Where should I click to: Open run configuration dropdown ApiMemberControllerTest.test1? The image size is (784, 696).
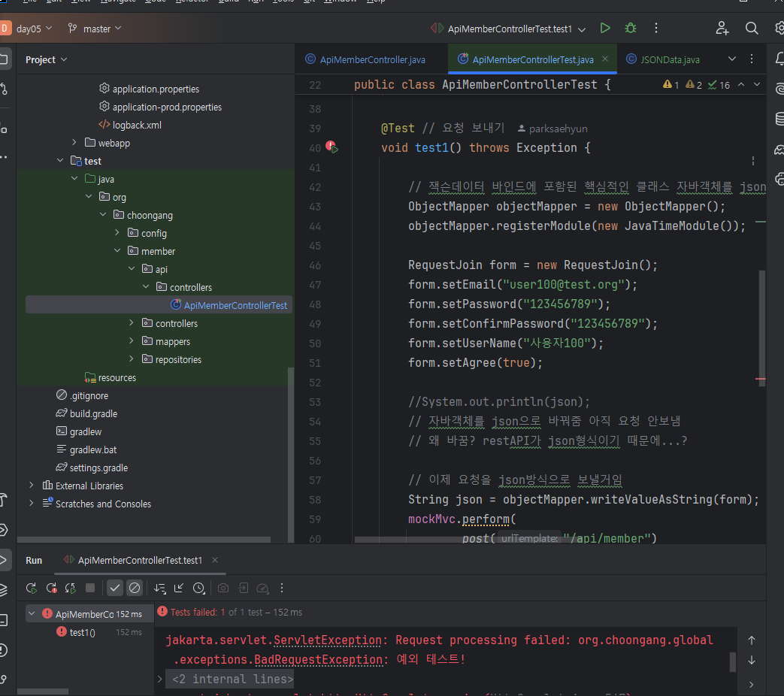tap(508, 29)
